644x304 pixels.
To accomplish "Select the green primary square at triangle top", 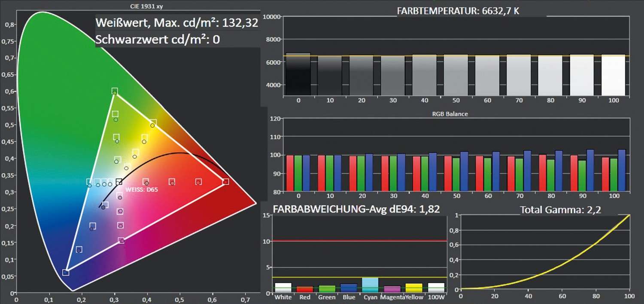I will (x=115, y=91).
